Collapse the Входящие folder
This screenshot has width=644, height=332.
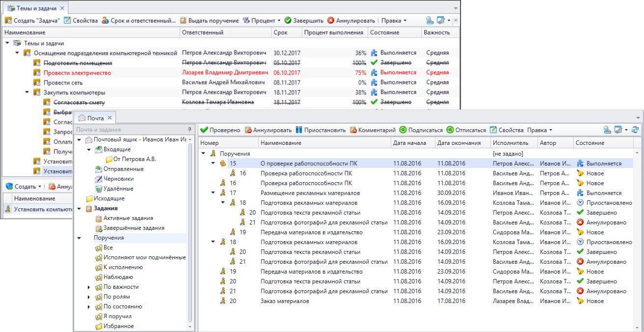[89, 149]
